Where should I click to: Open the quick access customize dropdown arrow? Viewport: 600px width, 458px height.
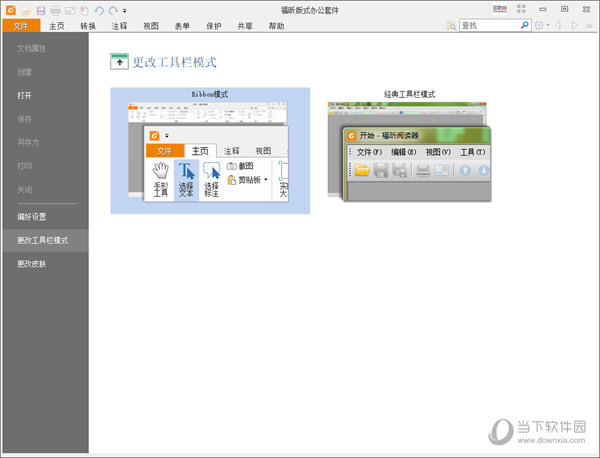(125, 11)
